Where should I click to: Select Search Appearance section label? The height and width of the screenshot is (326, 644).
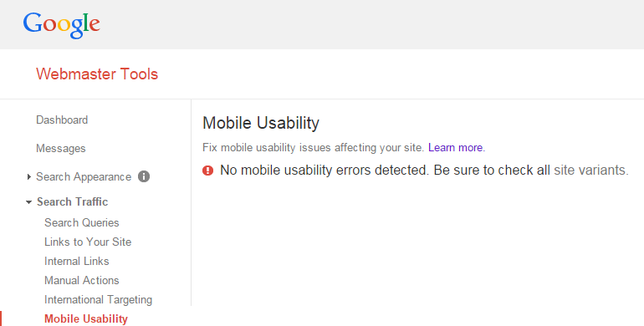[x=84, y=177]
